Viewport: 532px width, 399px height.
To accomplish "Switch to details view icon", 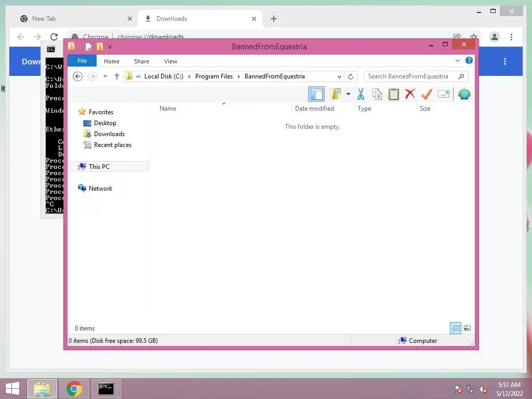I will coord(455,328).
